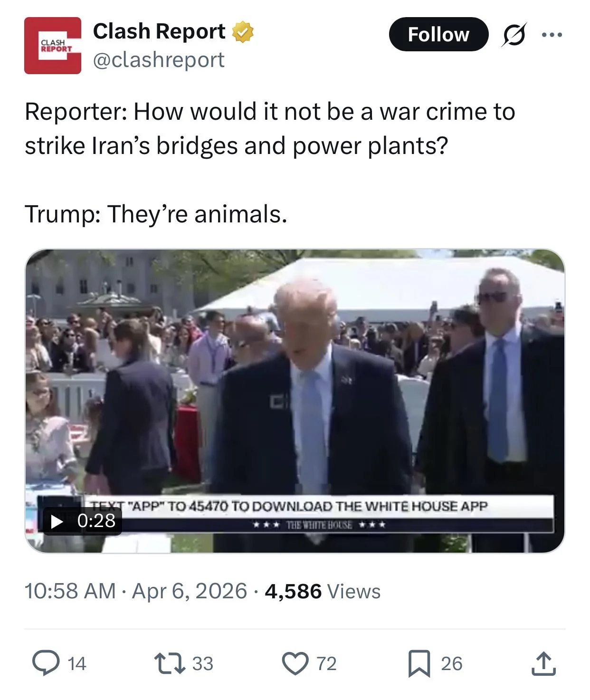Open the Clash Report display name
The width and height of the screenshot is (590, 700).
click(x=159, y=31)
